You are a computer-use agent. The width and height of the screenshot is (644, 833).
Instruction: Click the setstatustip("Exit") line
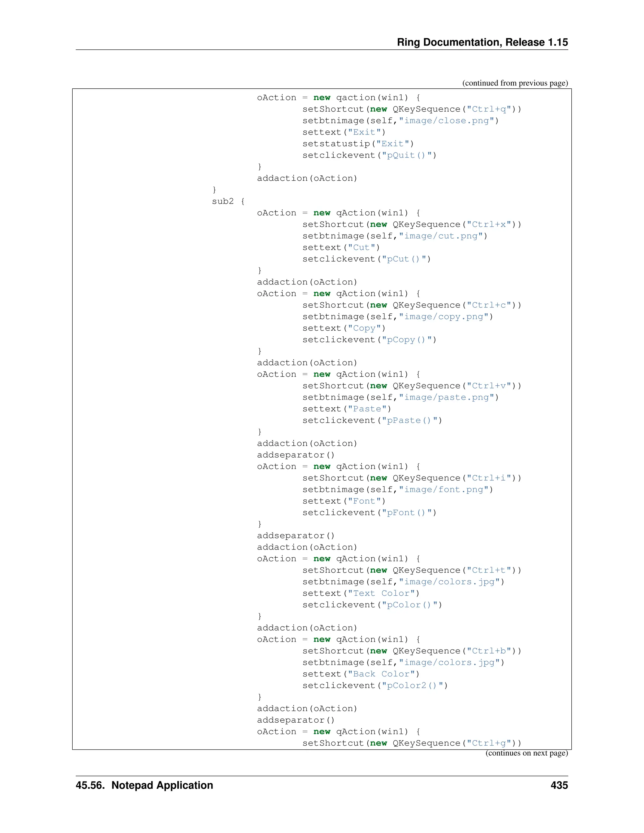pos(358,144)
